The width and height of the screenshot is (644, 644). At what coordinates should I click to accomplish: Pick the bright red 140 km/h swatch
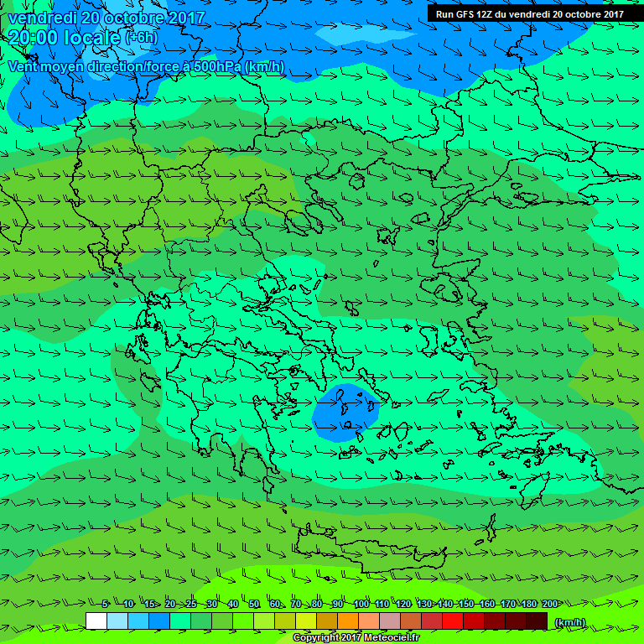pyautogui.click(x=453, y=621)
